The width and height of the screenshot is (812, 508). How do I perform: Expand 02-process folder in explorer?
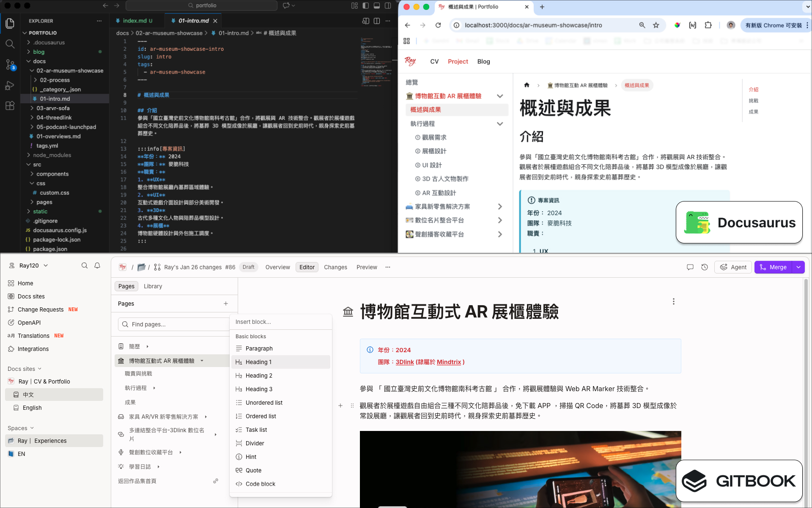click(x=55, y=80)
